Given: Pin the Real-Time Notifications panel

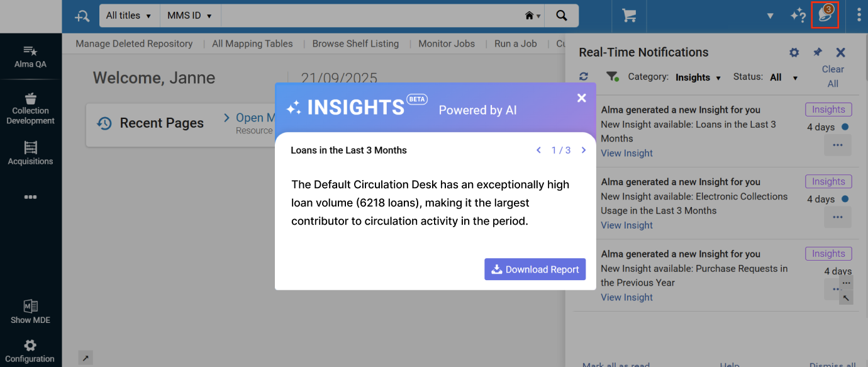Looking at the screenshot, I should tap(818, 52).
